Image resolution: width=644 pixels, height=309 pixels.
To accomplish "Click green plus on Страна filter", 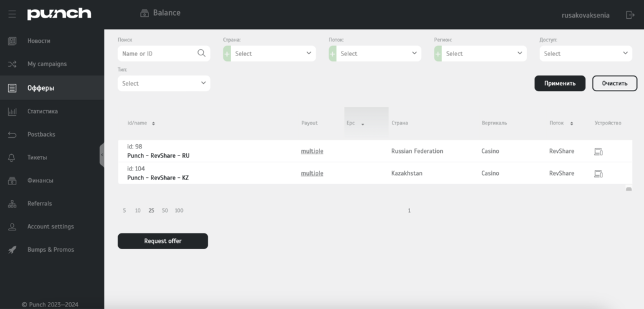I will [x=227, y=53].
